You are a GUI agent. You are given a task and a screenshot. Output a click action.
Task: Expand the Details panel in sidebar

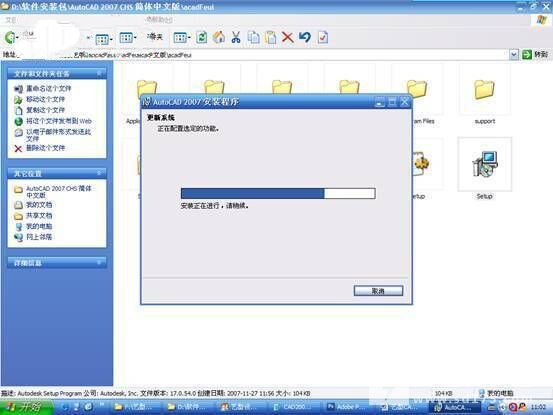(99, 262)
